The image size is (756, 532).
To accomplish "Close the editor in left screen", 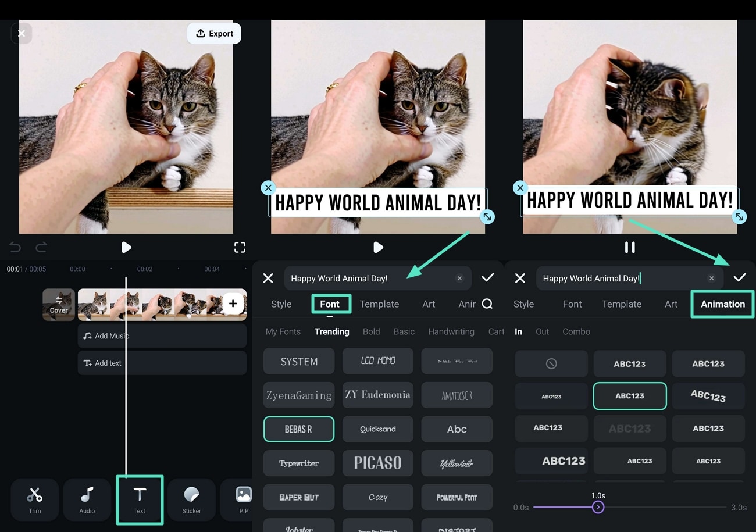I will 22,34.
